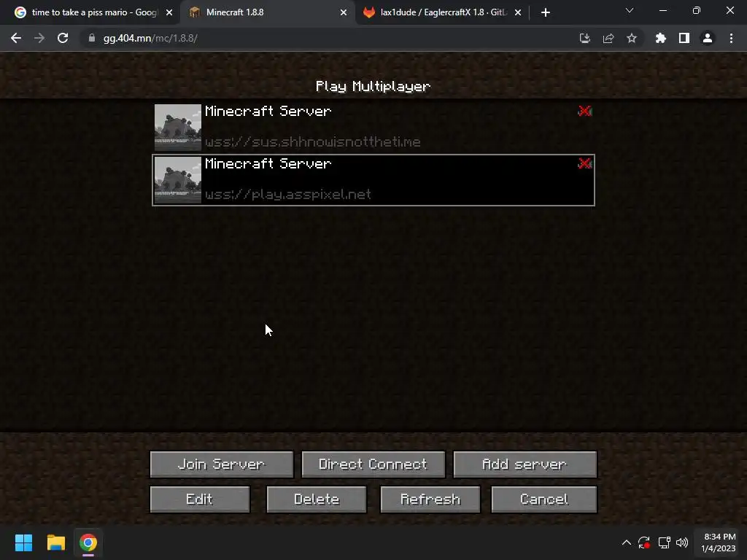Open the clock showing 8:34 PM

(x=719, y=542)
